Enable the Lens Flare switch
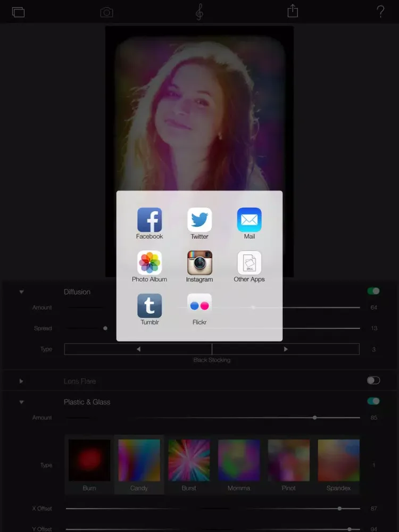 373,380
